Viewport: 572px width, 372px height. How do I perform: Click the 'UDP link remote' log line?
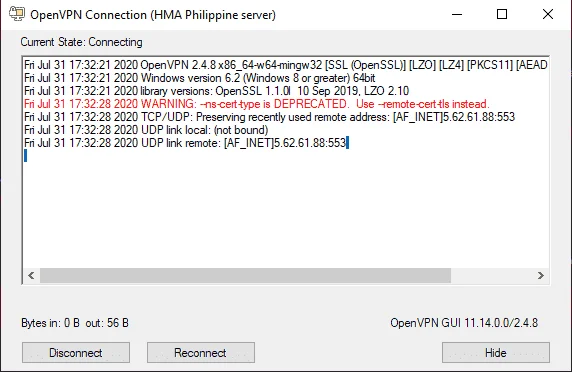185,143
